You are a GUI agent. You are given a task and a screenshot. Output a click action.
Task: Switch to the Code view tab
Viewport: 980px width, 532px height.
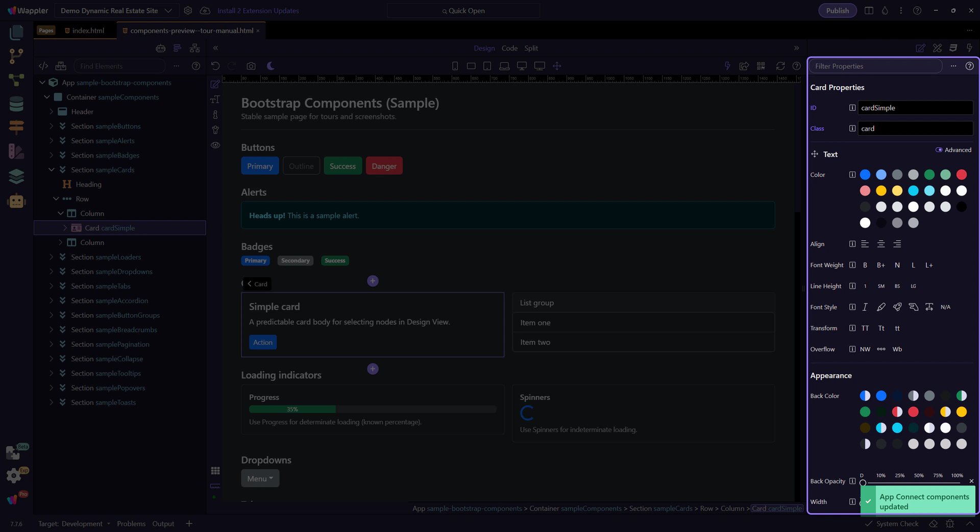tap(509, 48)
